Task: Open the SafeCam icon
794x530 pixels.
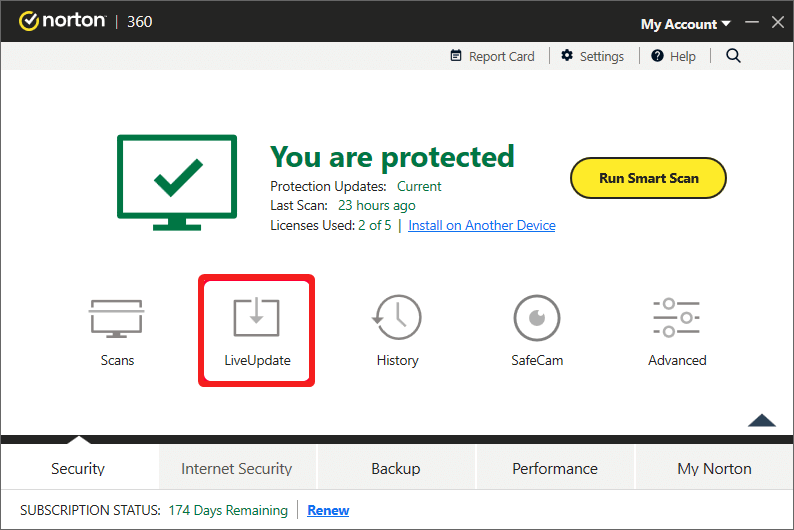Action: [x=537, y=318]
